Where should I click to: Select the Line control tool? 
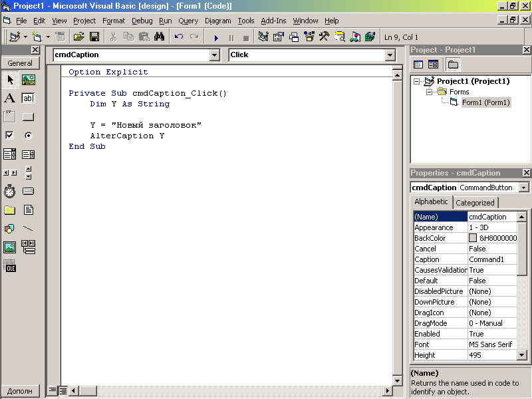[29, 229]
